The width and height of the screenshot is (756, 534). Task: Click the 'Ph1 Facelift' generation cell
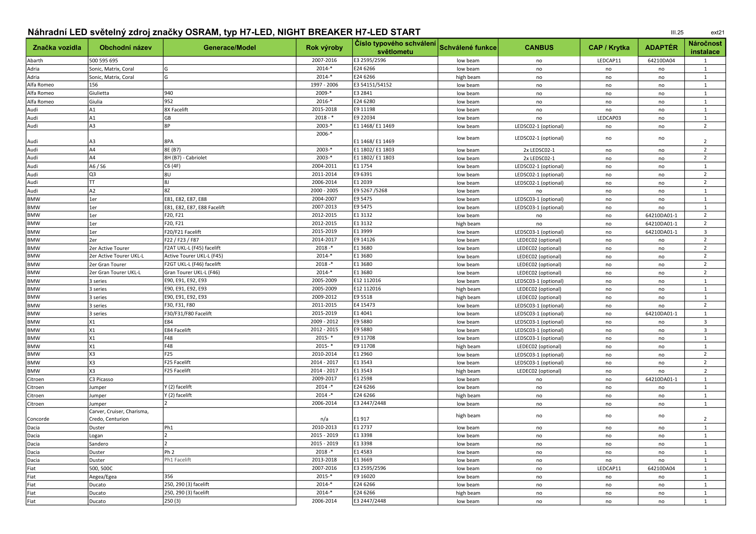229,460
